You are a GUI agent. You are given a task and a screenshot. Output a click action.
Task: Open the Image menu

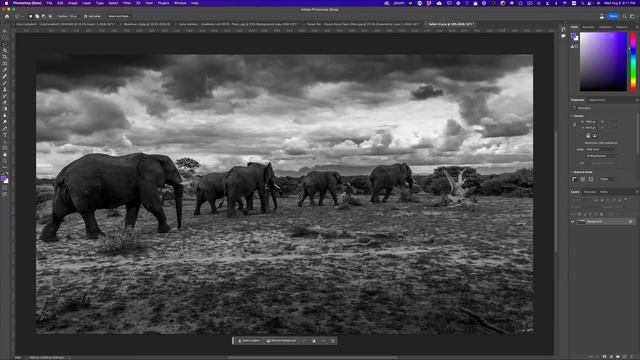pyautogui.click(x=73, y=3)
